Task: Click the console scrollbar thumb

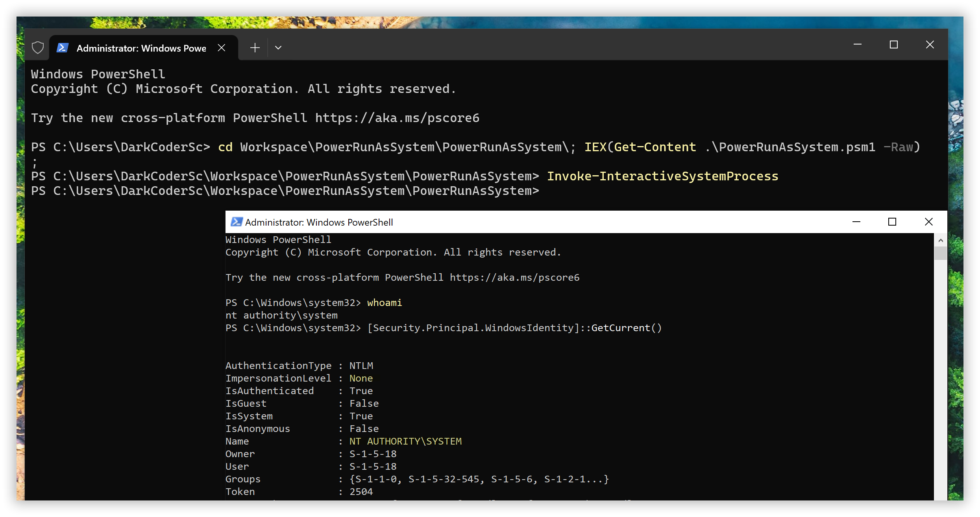Action: click(940, 253)
